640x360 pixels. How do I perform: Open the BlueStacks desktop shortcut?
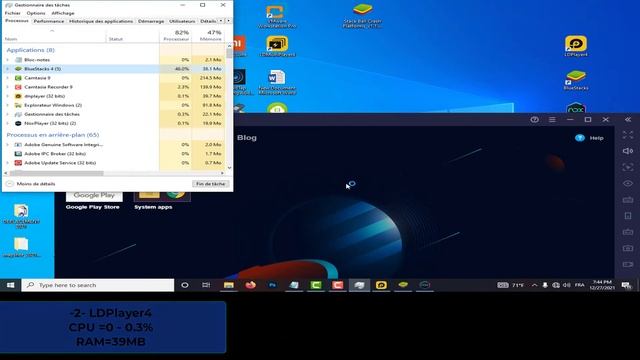coord(576,80)
